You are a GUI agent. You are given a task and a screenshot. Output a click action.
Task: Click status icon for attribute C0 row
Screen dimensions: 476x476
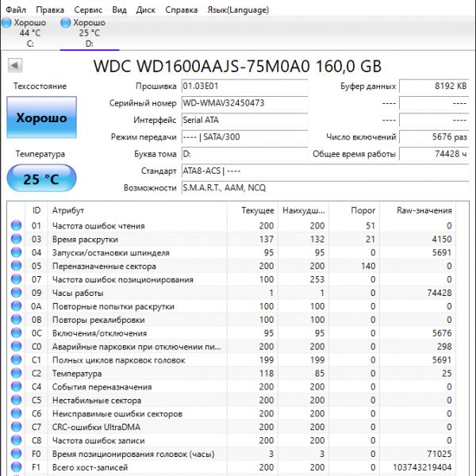click(17, 347)
